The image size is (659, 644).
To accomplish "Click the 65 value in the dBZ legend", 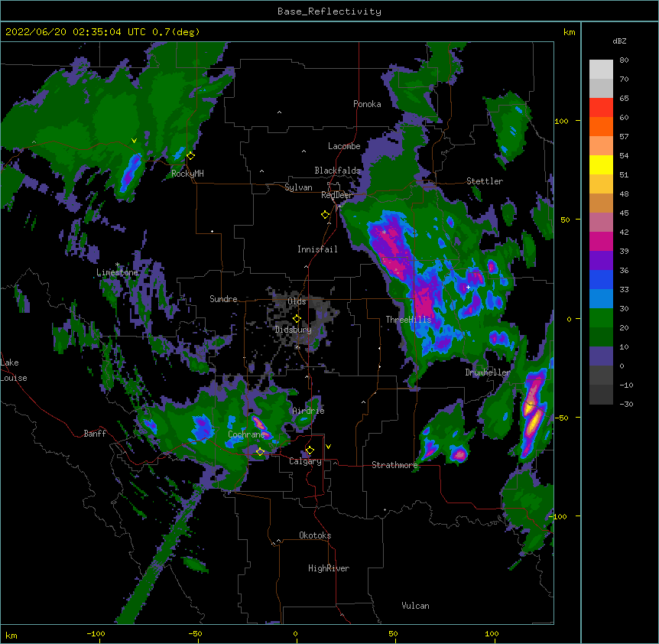I will [624, 99].
